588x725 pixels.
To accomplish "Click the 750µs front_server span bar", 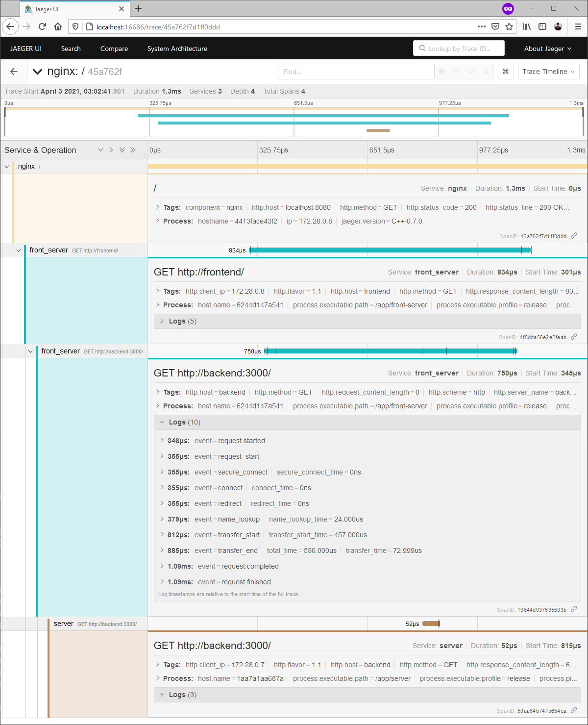I will coord(391,351).
